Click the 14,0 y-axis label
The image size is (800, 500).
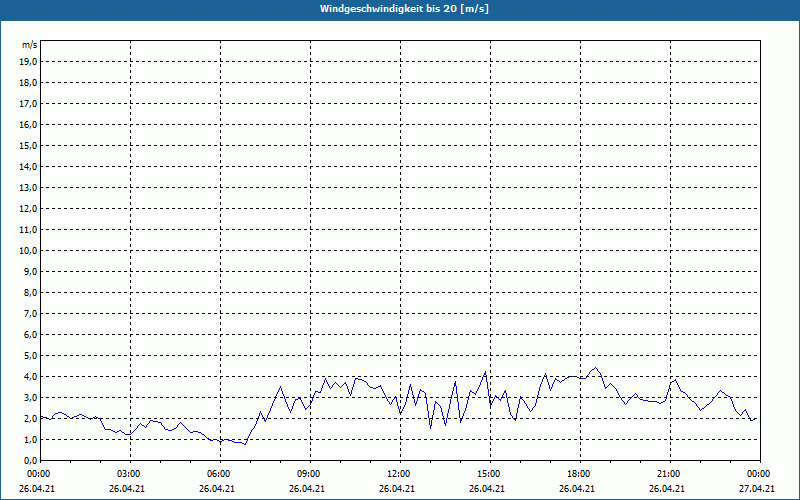click(x=28, y=166)
